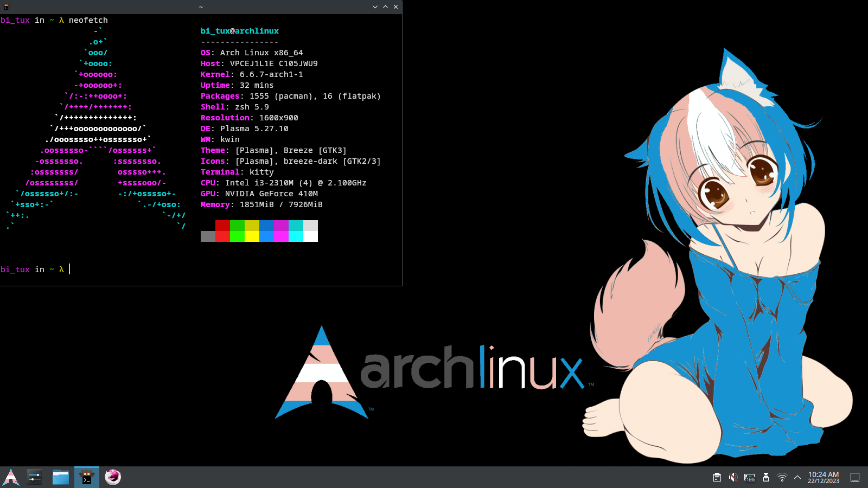Viewport: 868px width, 488px height.
Task: Open the clipboard tray applet
Action: point(717,478)
